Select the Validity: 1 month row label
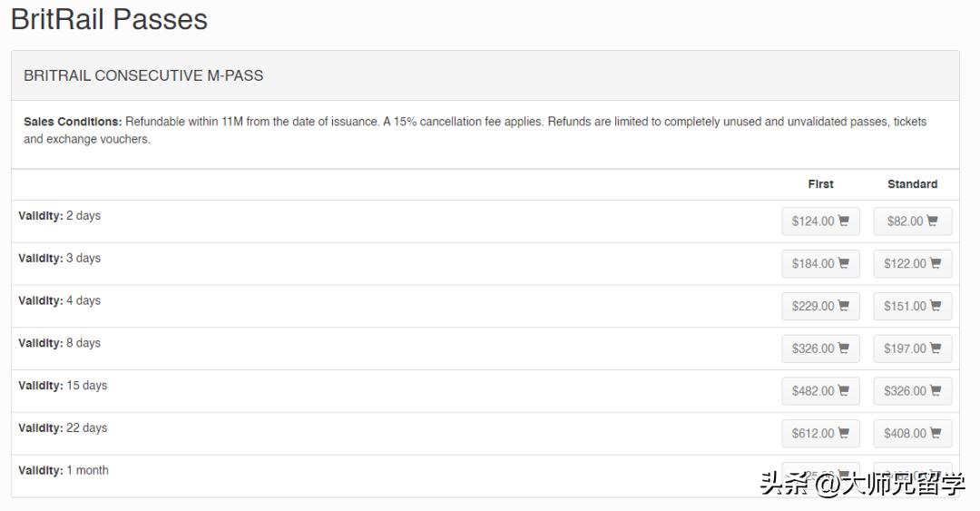 64,470
